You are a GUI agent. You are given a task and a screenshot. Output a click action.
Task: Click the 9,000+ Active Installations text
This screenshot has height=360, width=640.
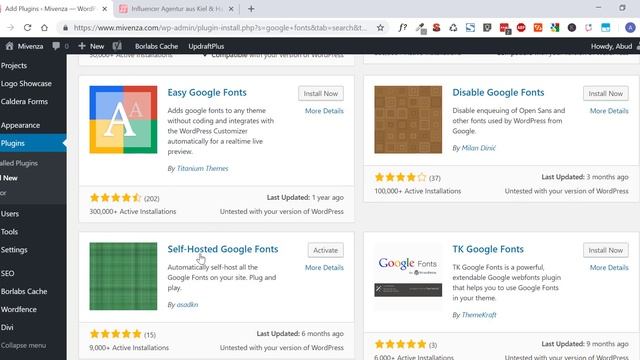coord(129,348)
